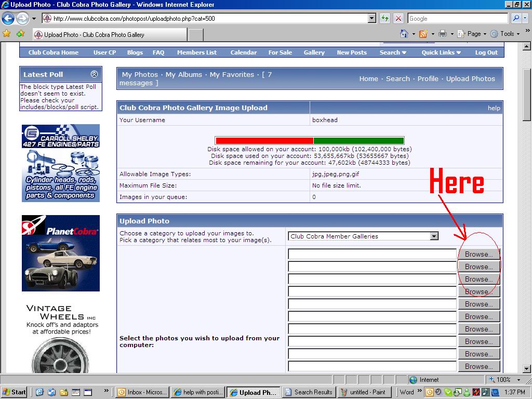The height and width of the screenshot is (399, 532).
Task: Open the category dropdown Club Cobra Member Galleries
Action: pyautogui.click(x=434, y=236)
